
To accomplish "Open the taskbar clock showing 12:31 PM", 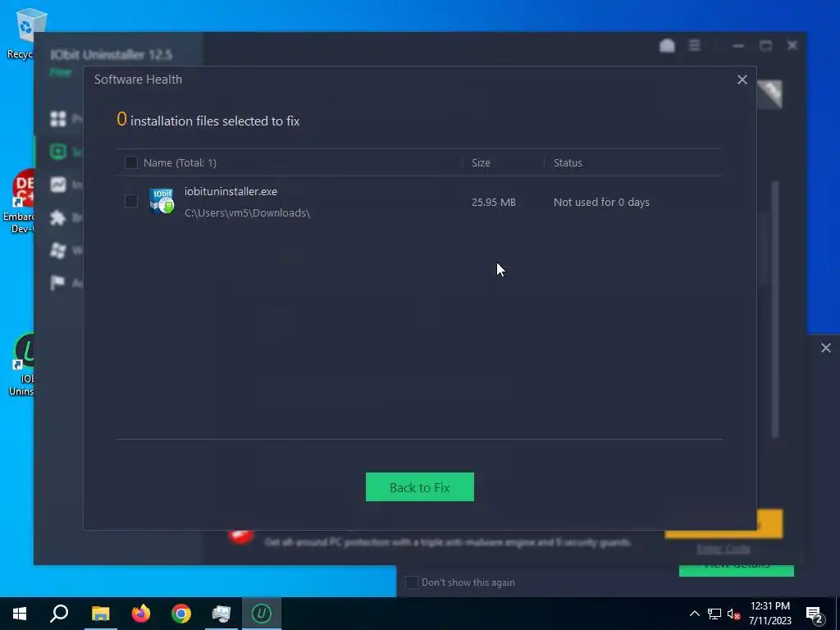I will (x=769, y=614).
